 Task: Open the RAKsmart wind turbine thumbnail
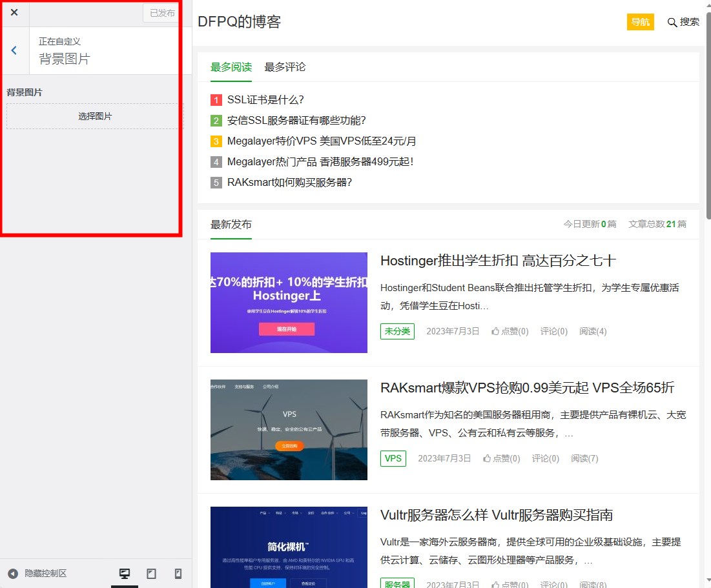pos(289,430)
